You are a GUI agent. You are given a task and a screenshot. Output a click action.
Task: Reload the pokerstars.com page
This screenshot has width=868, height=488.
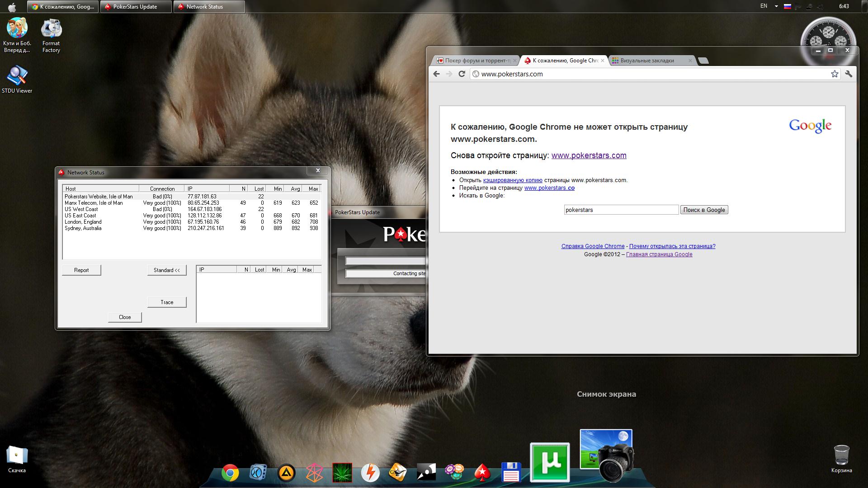(462, 74)
